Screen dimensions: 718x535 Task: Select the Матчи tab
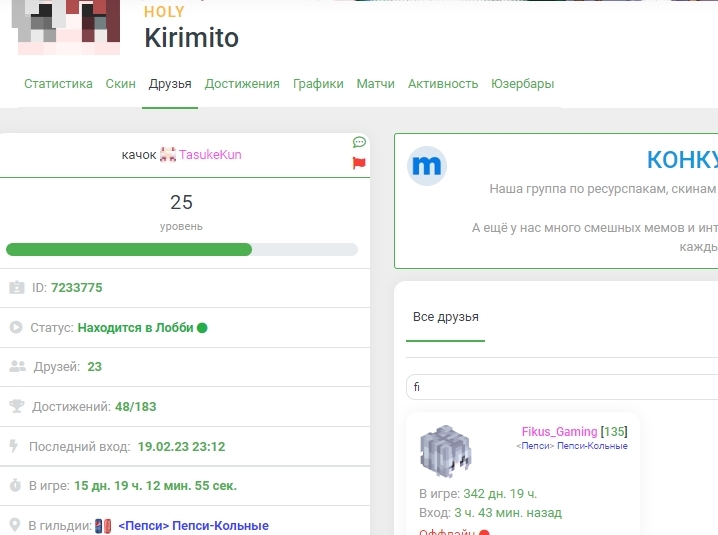coord(375,84)
